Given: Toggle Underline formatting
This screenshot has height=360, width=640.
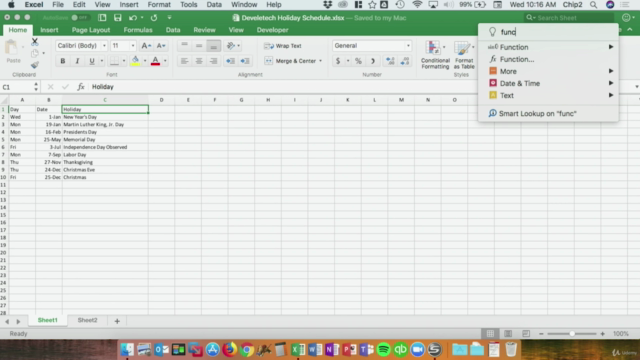Looking at the screenshot, I should tap(92, 61).
